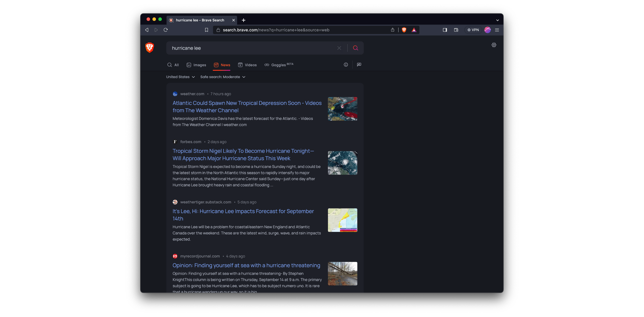Open a new tab with plus button
The image size is (644, 317).
pyautogui.click(x=244, y=20)
